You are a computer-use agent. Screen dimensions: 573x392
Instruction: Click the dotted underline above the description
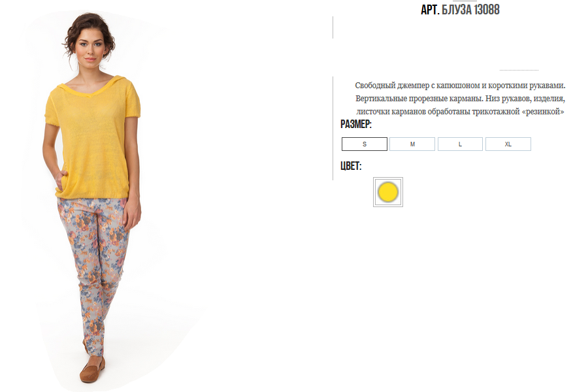click(519, 69)
